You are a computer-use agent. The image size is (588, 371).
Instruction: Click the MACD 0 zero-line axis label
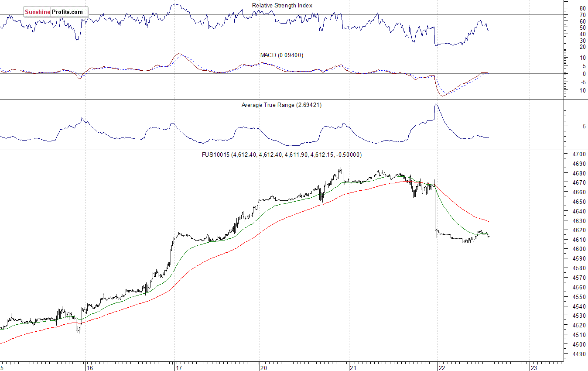(x=585, y=74)
